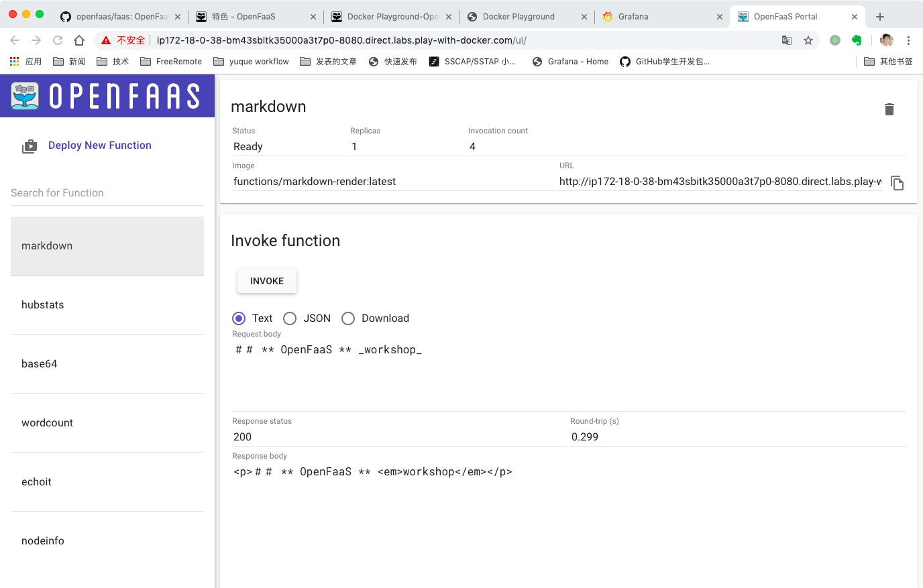Viewport: 923px width, 588px height.
Task: Click the Deploy New Function icon
Action: tap(30, 146)
